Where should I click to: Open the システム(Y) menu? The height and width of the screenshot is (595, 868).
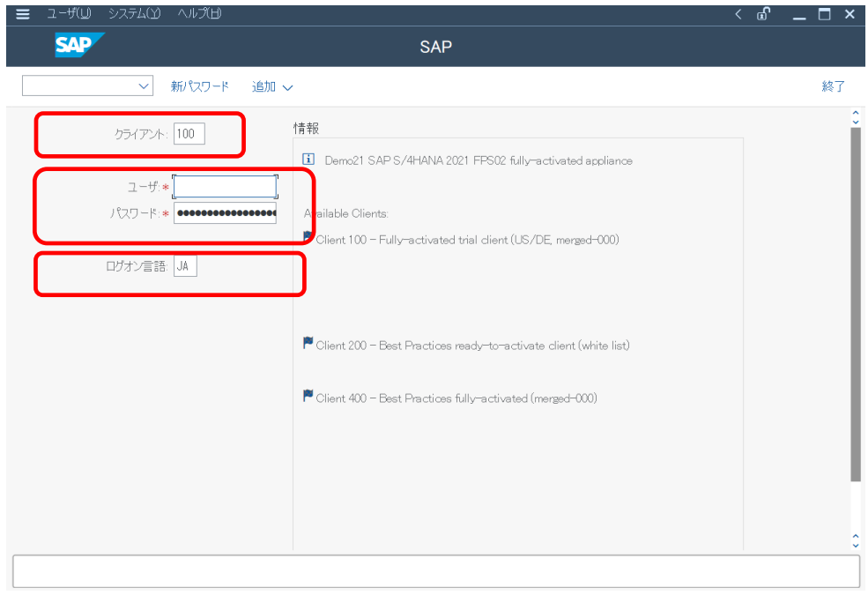click(x=135, y=14)
